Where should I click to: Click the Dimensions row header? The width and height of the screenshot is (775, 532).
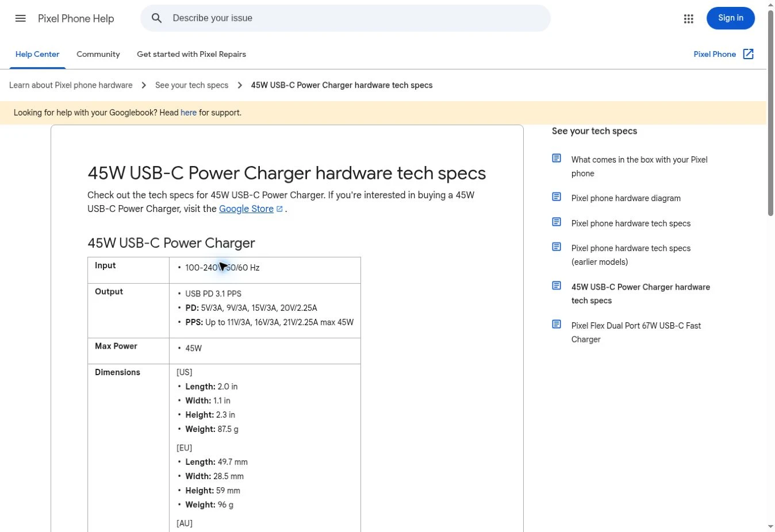coord(117,372)
